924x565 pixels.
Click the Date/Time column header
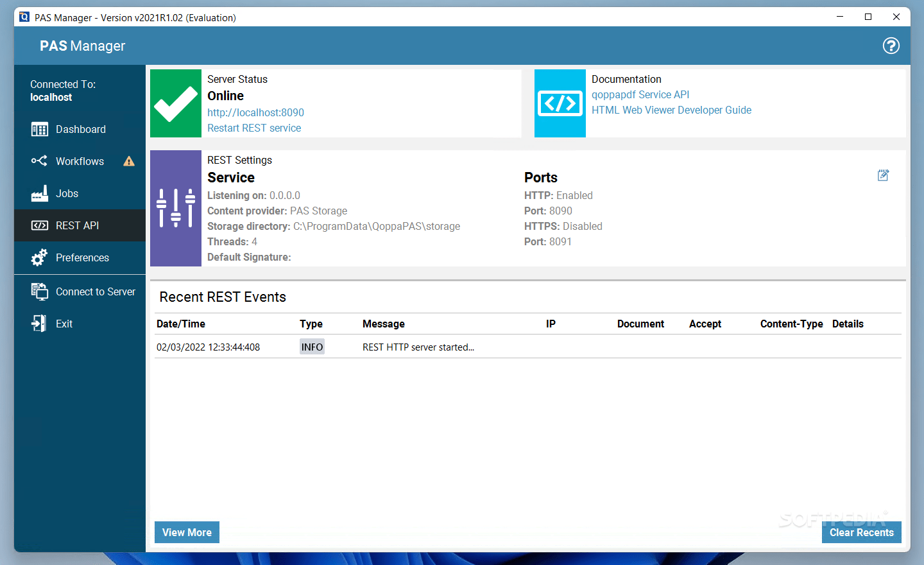181,324
